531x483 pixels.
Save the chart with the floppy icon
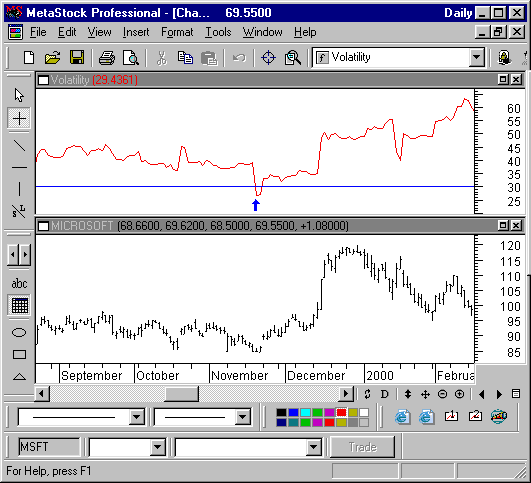77,58
